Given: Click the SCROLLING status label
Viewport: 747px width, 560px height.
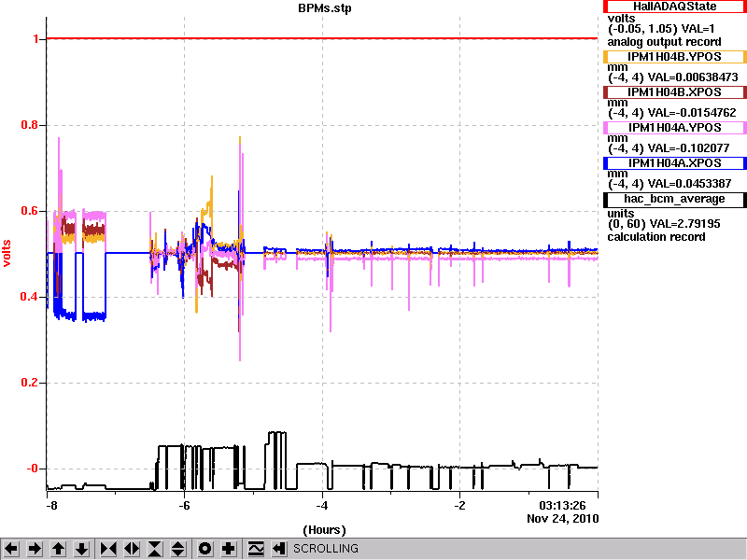Looking at the screenshot, I should pos(325,549).
